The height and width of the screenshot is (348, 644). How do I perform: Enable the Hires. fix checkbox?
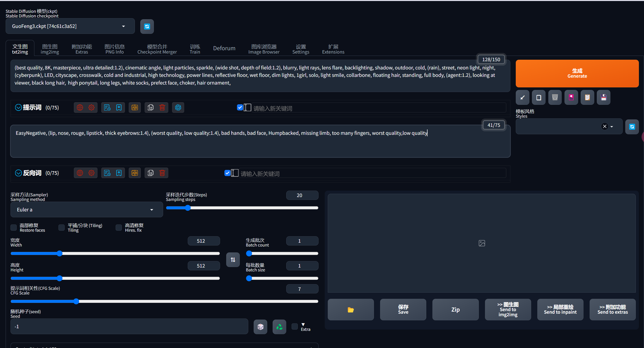coord(119,228)
